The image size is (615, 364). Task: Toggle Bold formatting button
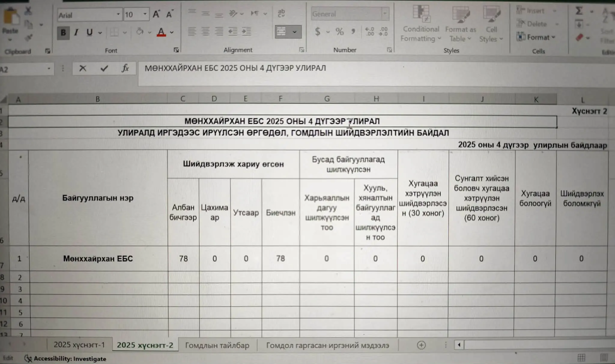tap(63, 32)
